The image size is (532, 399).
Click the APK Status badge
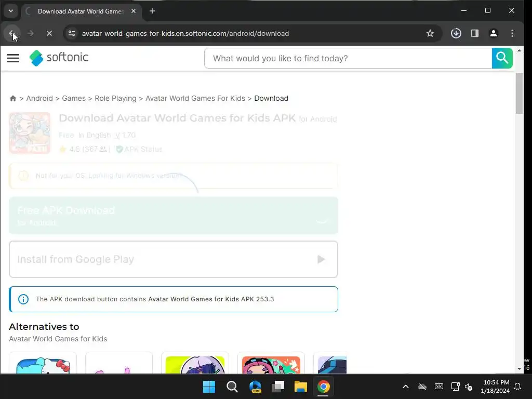[139, 149]
